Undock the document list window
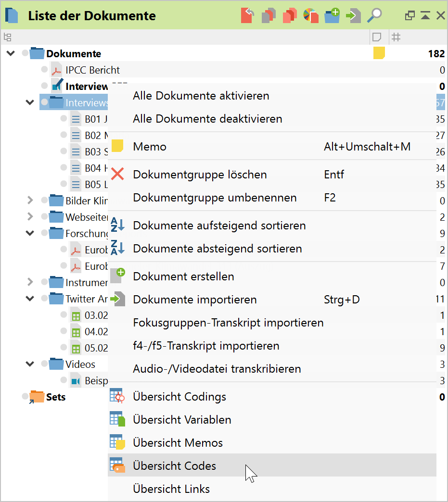Viewport: 448px width, 502px height. pyautogui.click(x=410, y=15)
